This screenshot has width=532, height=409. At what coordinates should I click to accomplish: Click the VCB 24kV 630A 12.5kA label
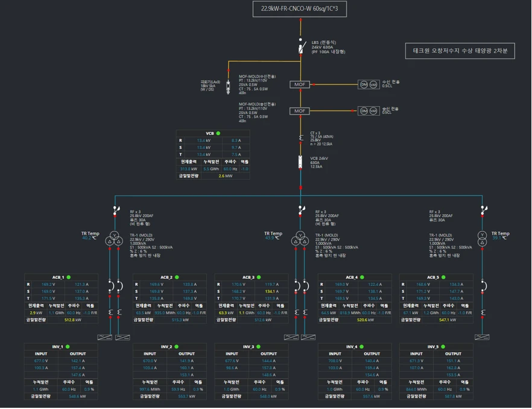(319, 162)
